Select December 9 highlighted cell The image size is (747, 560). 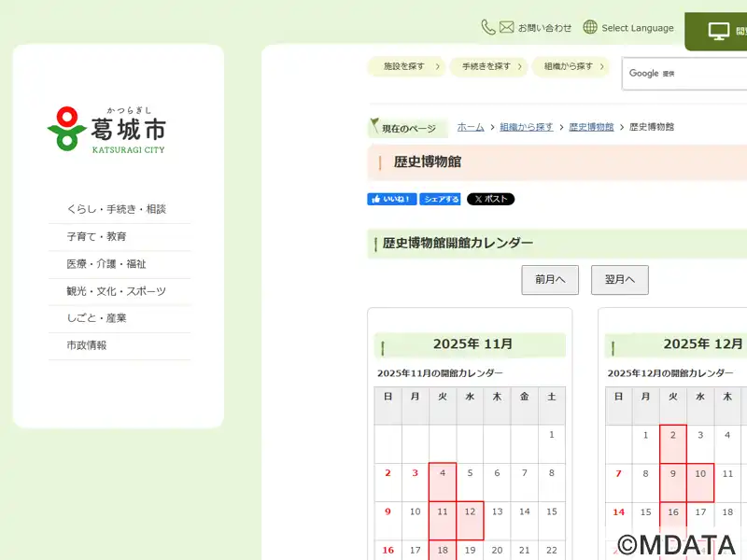(673, 483)
